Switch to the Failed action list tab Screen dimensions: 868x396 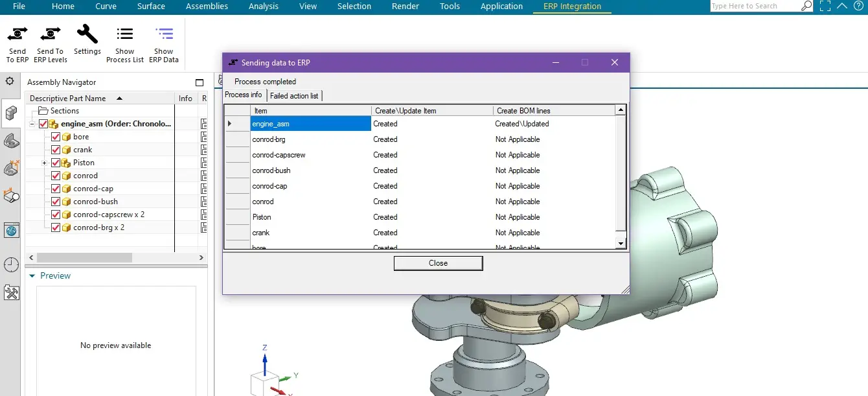pyautogui.click(x=295, y=95)
